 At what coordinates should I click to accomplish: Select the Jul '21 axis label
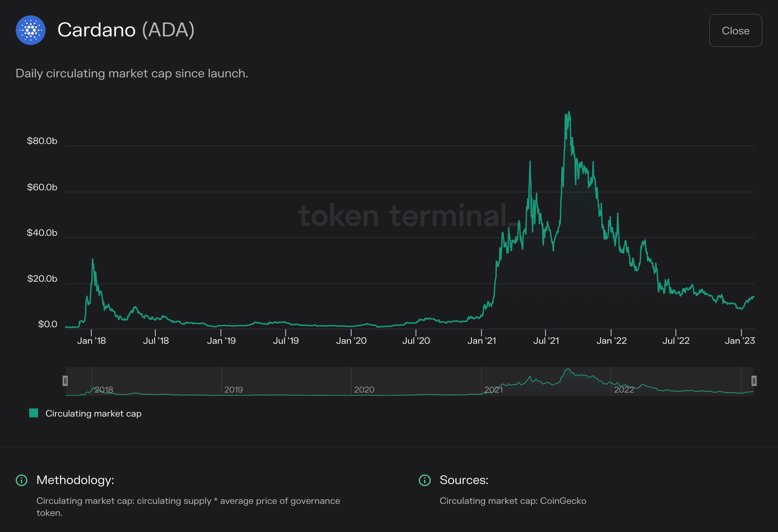[x=546, y=340]
